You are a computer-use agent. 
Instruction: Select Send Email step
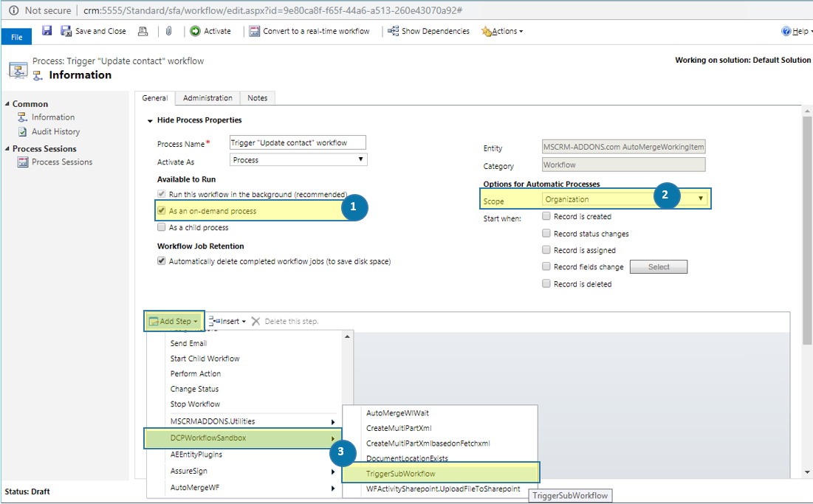click(x=188, y=343)
